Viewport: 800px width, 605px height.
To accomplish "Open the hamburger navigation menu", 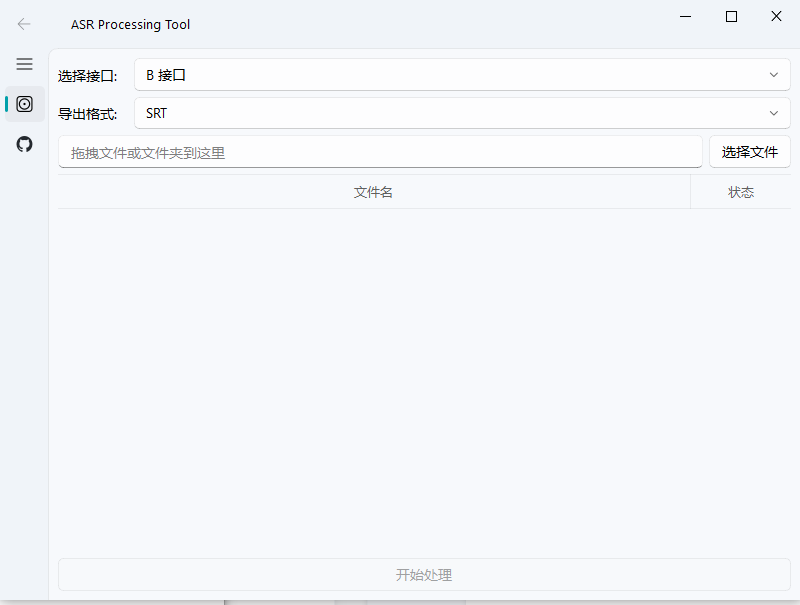I will (24, 64).
